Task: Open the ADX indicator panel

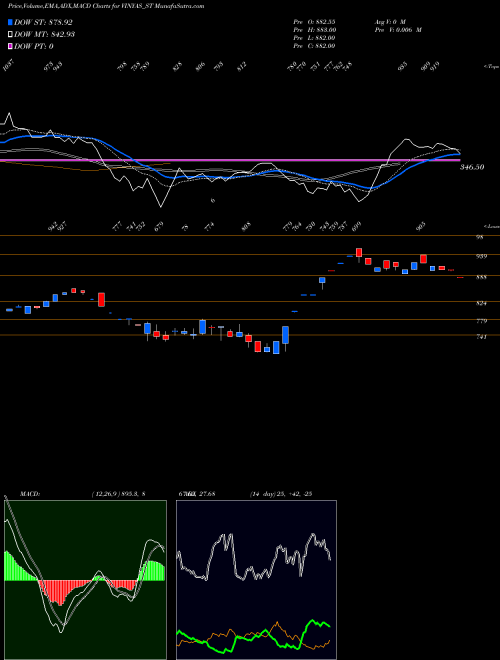Action: (256, 580)
